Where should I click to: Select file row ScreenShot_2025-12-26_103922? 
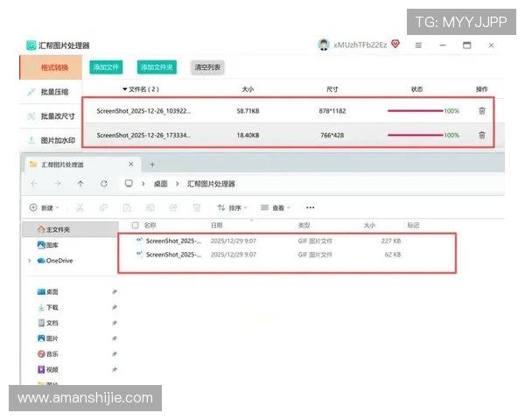[288, 111]
